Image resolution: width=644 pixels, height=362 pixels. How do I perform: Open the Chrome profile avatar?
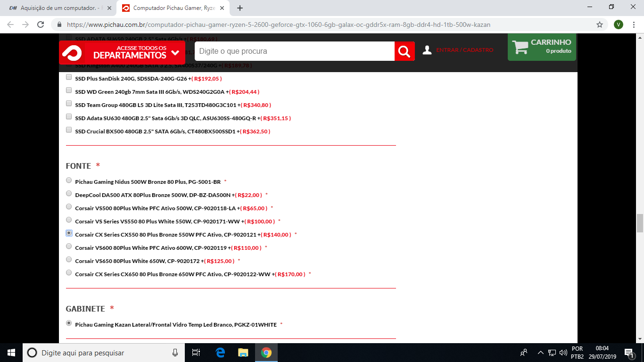point(619,25)
